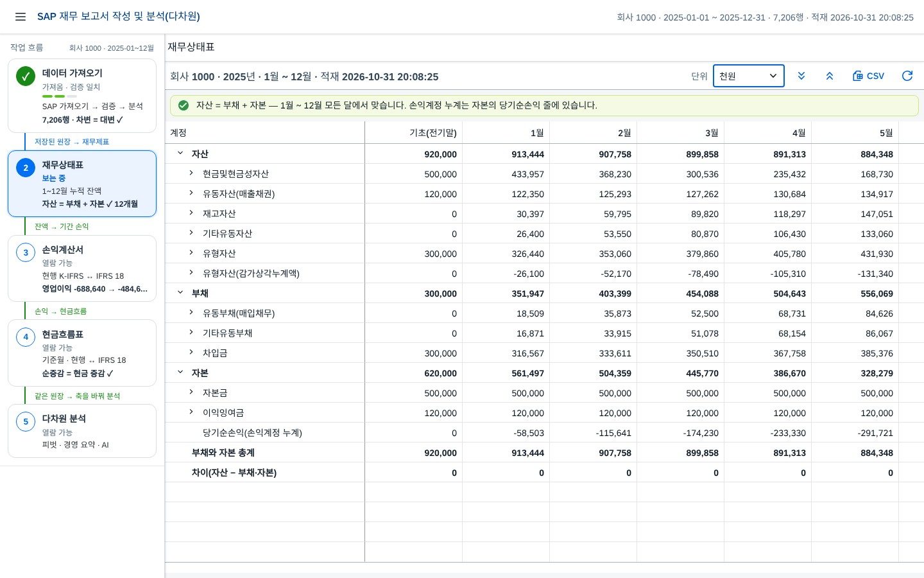Screen dimensions: 924x578
Task: Switch to the 현금흐름표 workflow step
Action: click(82, 353)
